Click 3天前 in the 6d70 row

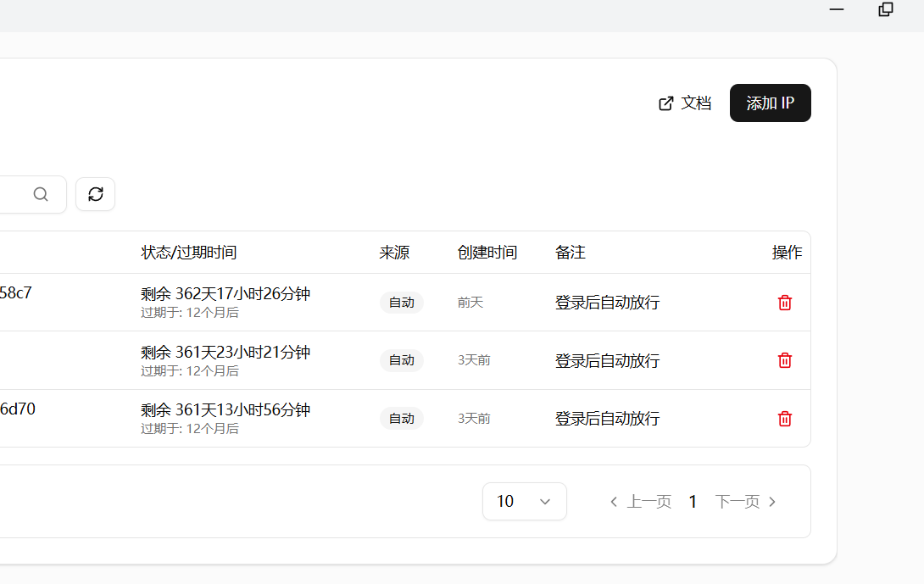pos(474,419)
